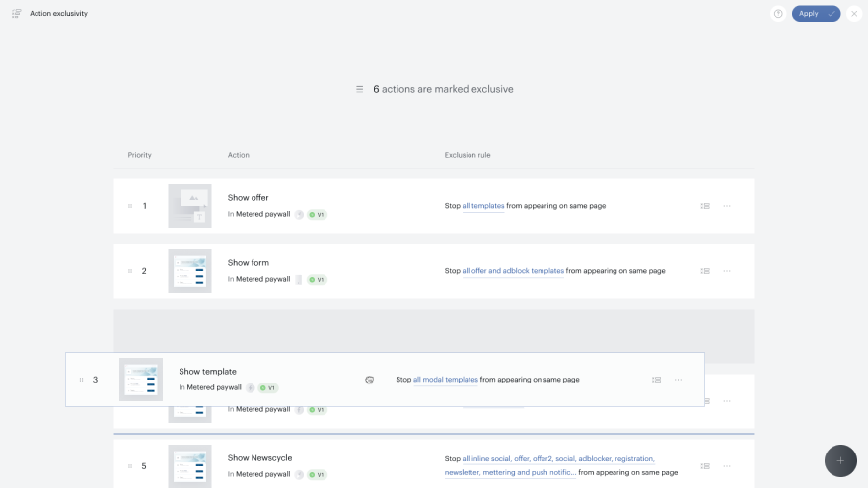Grab the drag handle of priority 2 row
The height and width of the screenshot is (488, 868).
click(x=130, y=271)
